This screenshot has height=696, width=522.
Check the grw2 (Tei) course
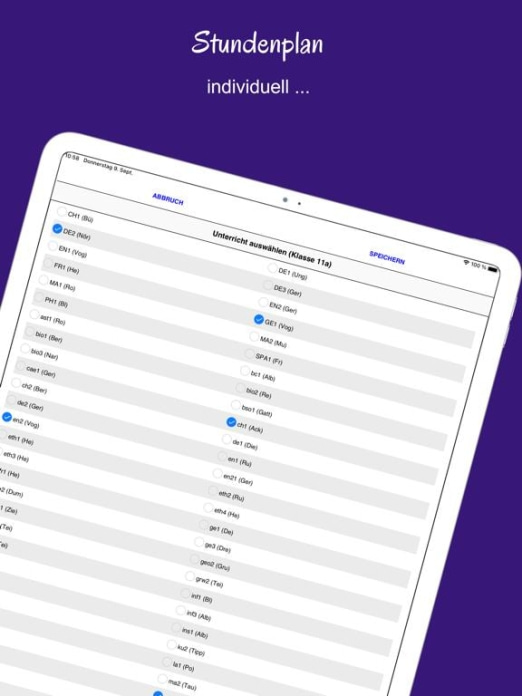tap(190, 576)
